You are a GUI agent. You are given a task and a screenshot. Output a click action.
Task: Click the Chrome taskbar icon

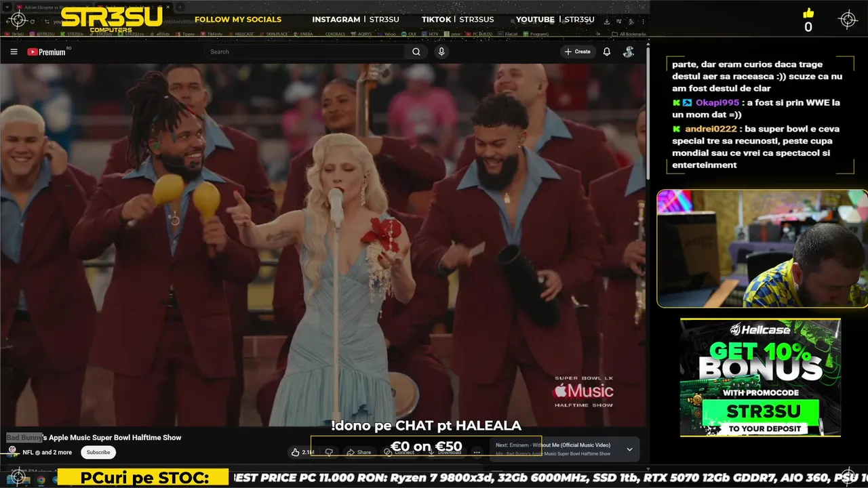[x=41, y=480]
